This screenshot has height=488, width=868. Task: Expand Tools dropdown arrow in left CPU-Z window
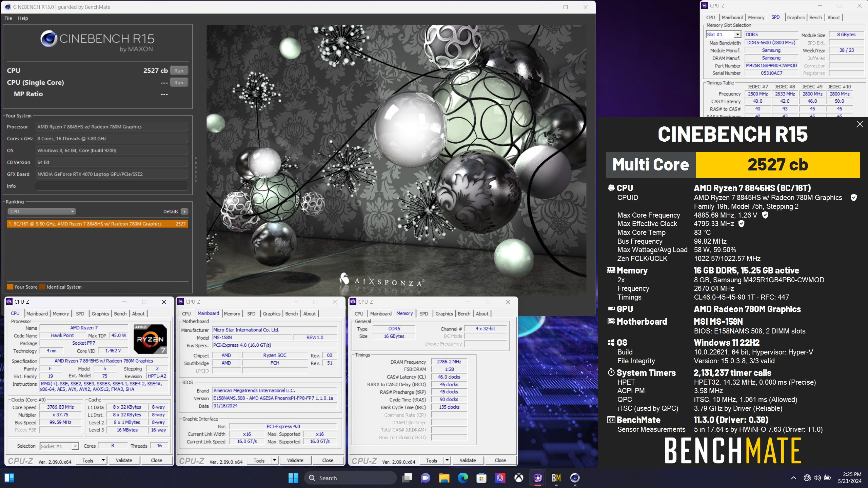tap(103, 461)
